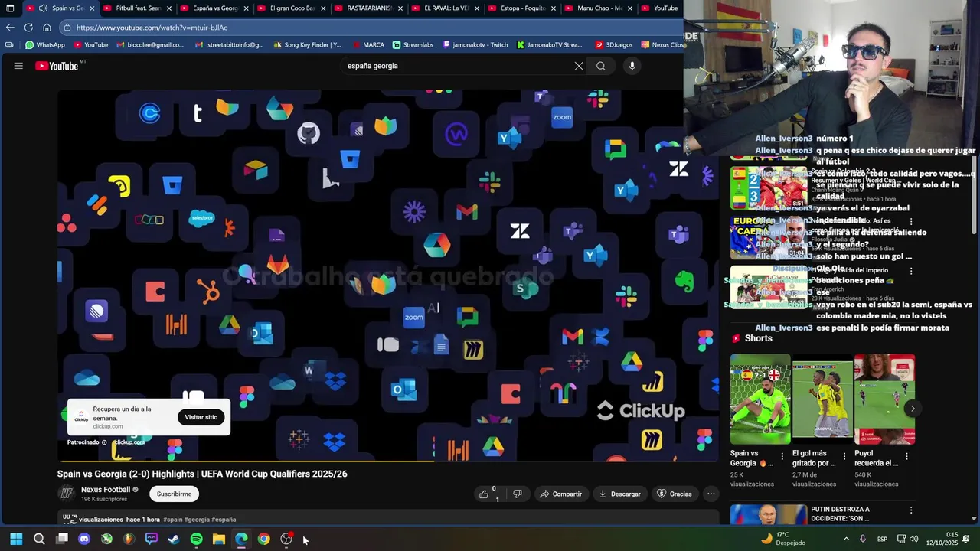Start voice search with the microphone icon
The width and height of the screenshot is (980, 551).
632,66
